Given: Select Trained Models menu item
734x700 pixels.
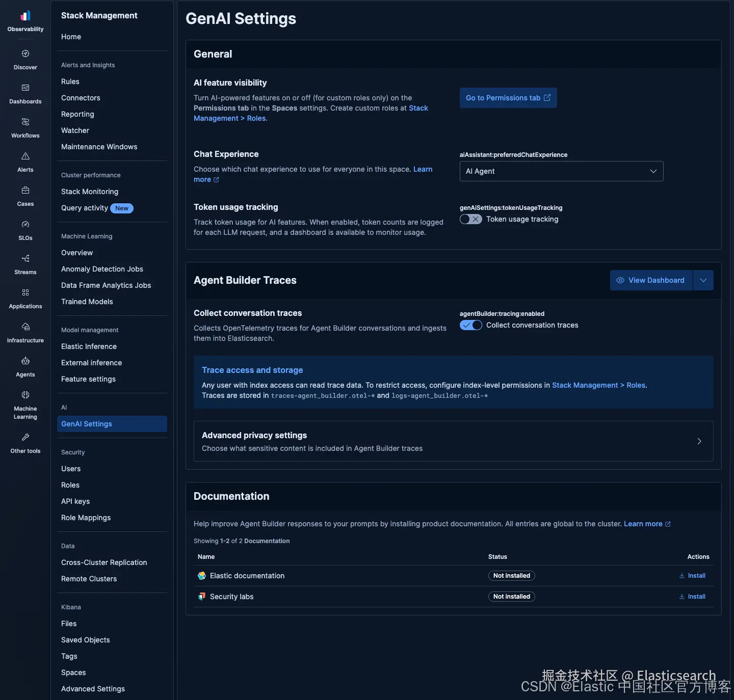Looking at the screenshot, I should (x=87, y=302).
